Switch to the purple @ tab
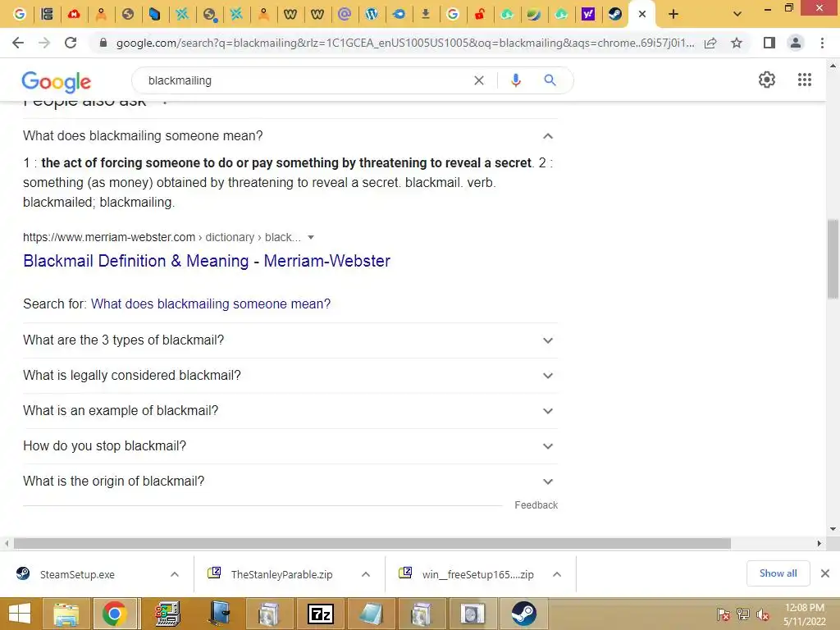Screen dimensions: 840x630 click(x=345, y=15)
